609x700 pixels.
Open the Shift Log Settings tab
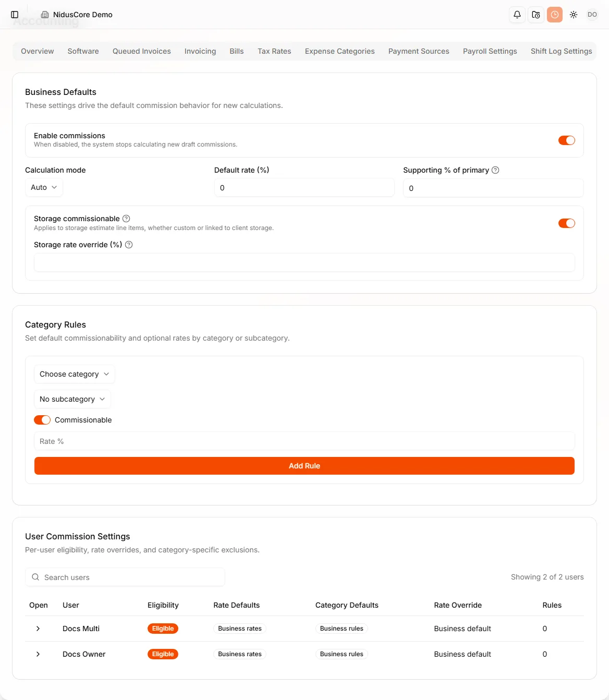pos(562,51)
